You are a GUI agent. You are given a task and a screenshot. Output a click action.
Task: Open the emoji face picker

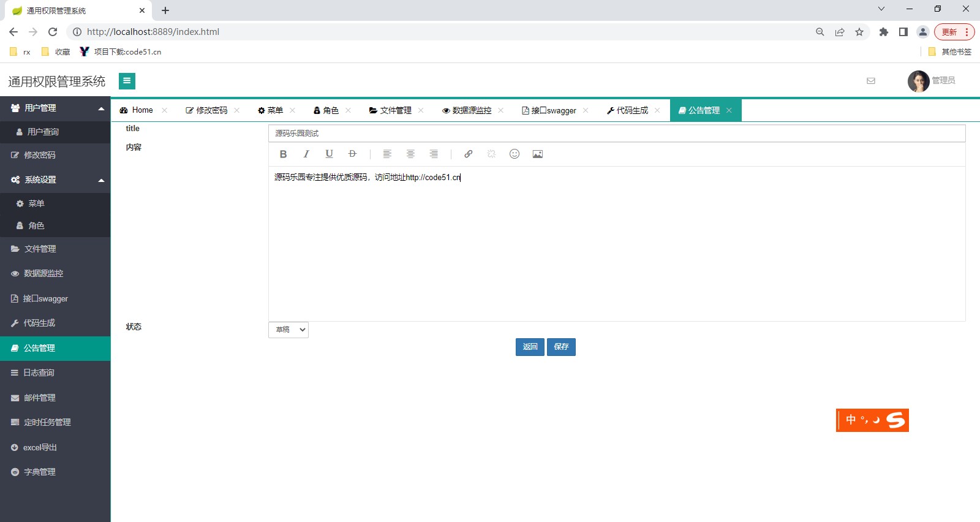[514, 154]
